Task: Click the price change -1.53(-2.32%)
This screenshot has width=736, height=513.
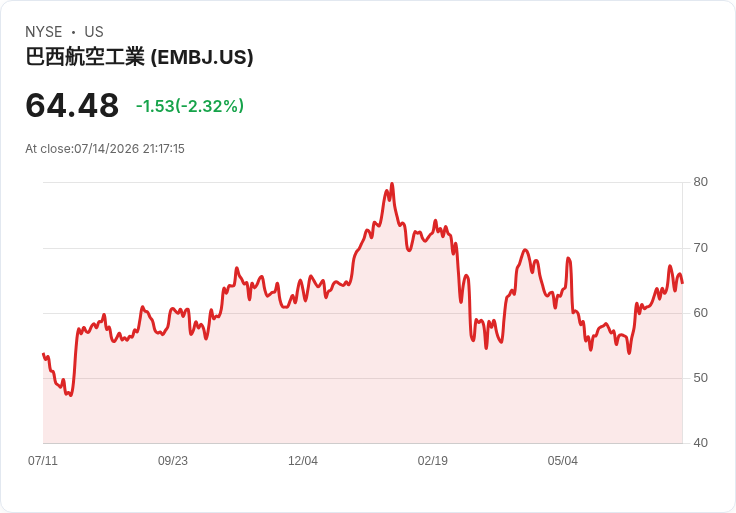Action: (190, 106)
